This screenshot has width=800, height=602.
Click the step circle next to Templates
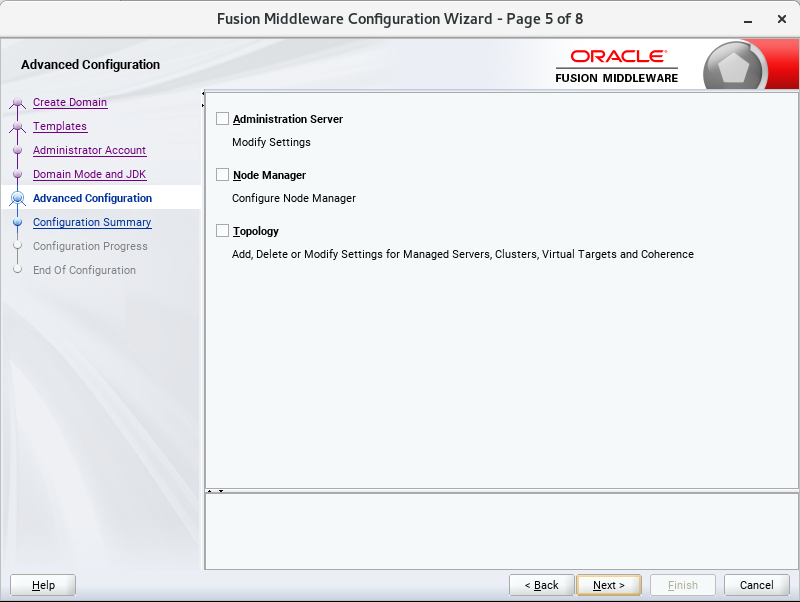pyautogui.click(x=17, y=126)
